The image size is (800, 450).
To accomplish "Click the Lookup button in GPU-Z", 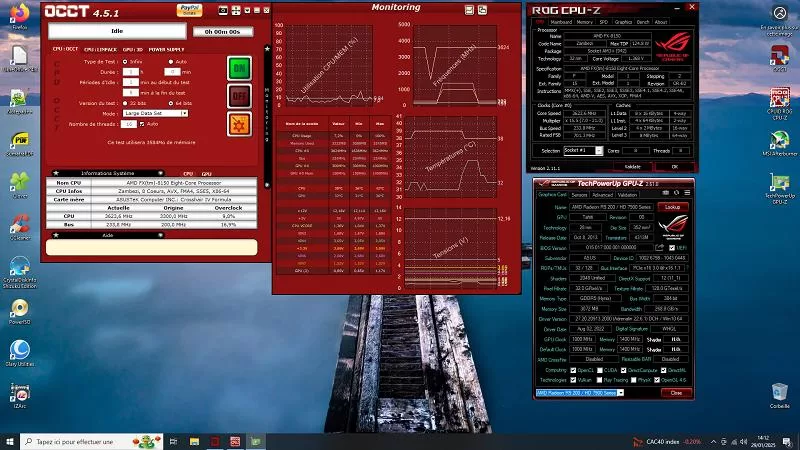I will point(672,207).
